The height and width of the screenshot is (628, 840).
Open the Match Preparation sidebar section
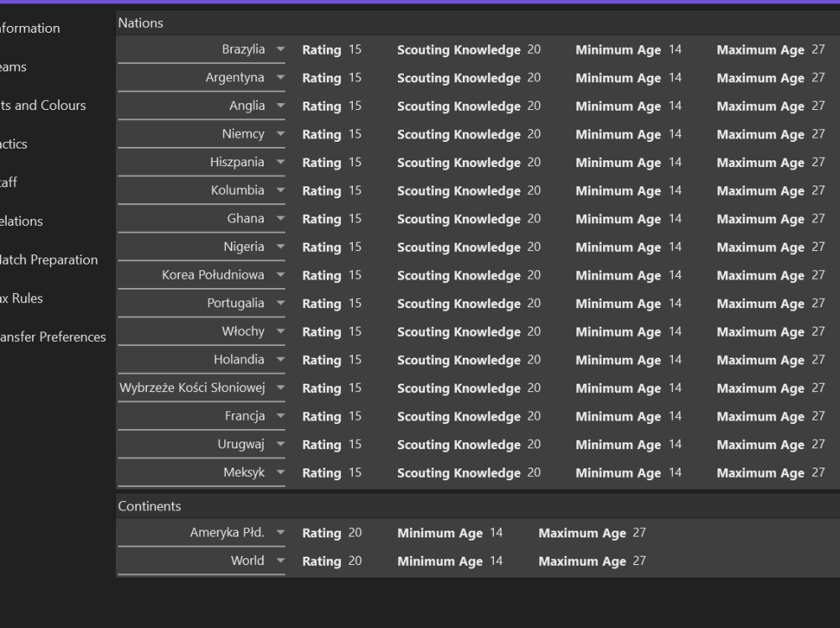(x=49, y=259)
